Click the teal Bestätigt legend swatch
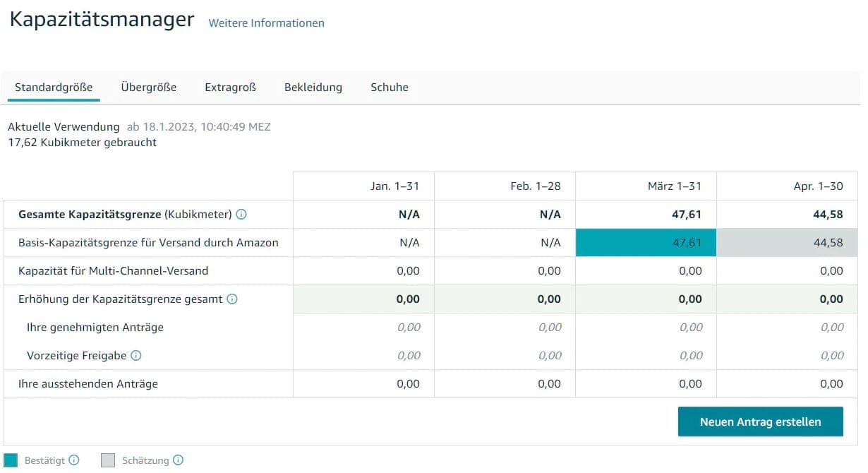This screenshot has height=473, width=868. 11,460
